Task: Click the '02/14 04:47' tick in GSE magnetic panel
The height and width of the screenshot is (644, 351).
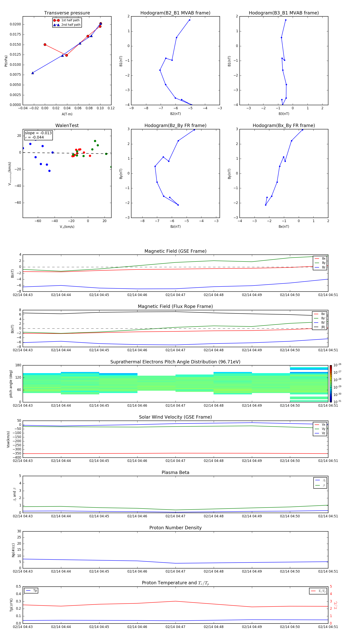Action: click(175, 295)
